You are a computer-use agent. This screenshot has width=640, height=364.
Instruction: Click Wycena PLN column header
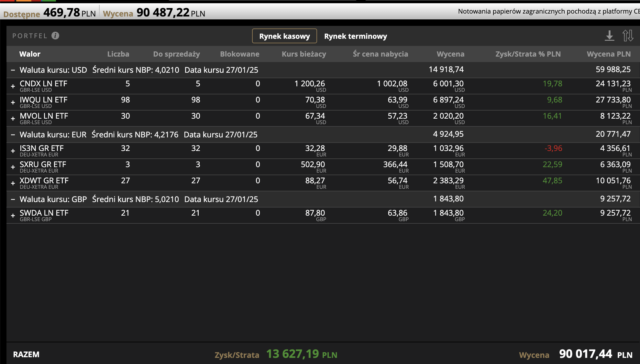coord(608,54)
